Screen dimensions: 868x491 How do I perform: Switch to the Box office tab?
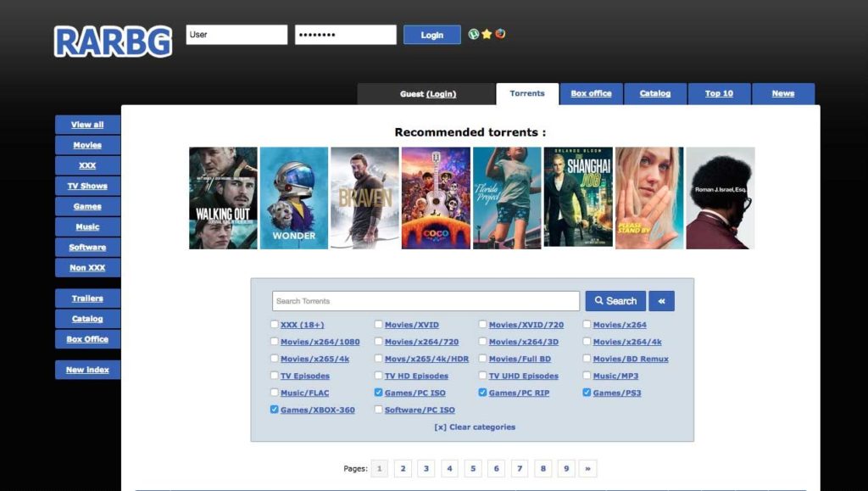[x=591, y=93]
